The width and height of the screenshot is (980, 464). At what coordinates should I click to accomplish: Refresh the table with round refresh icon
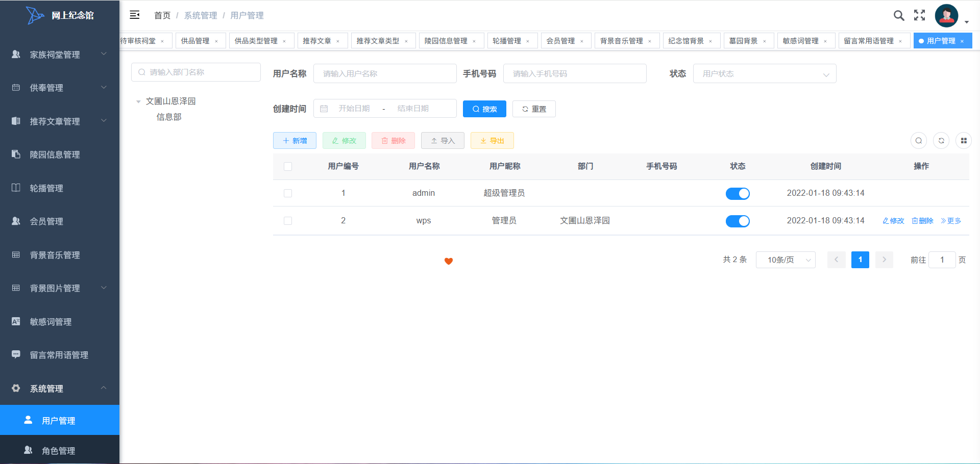(x=941, y=141)
